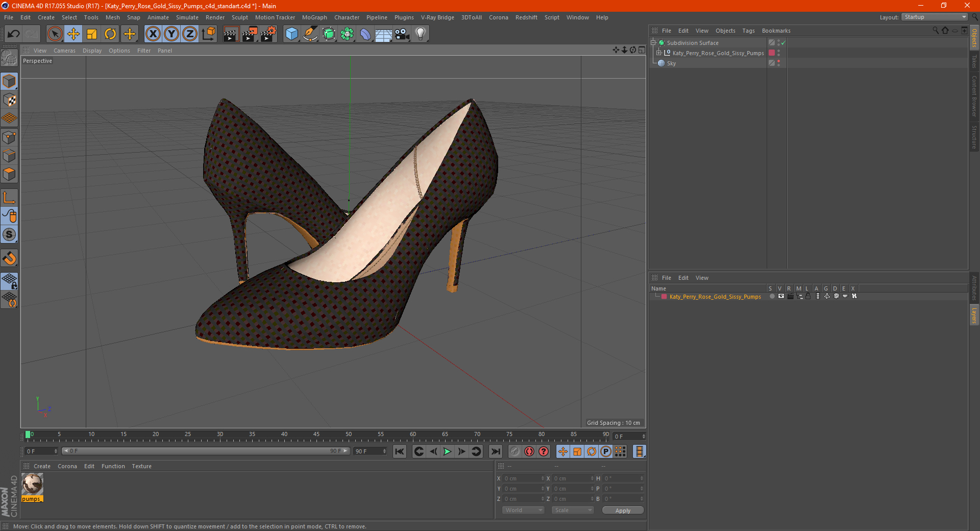Viewport: 980px width, 531px height.
Task: Toggle layer view eye icon for Katy_Perry layer
Action: coord(781,296)
